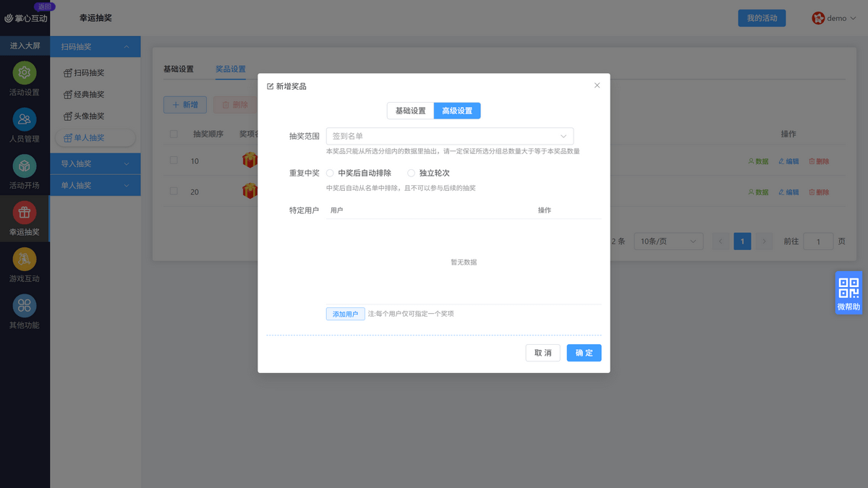Click the 添加用户 button

pos(346,314)
